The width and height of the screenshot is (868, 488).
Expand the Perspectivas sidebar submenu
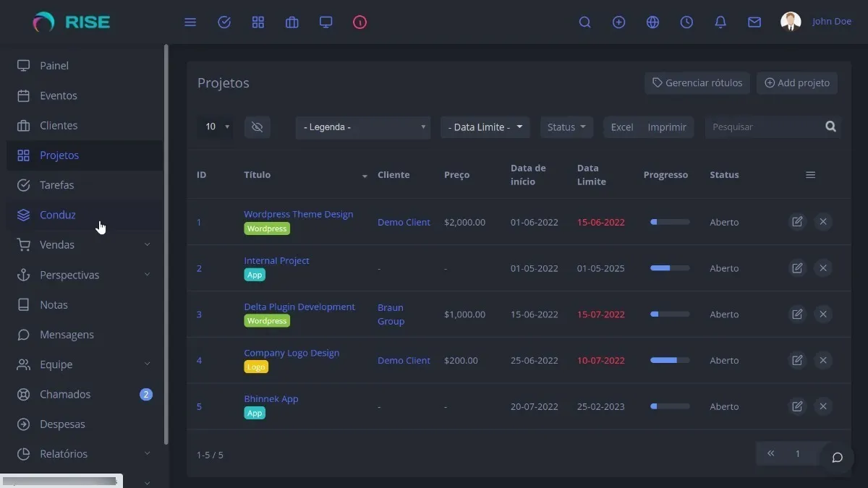[147, 275]
